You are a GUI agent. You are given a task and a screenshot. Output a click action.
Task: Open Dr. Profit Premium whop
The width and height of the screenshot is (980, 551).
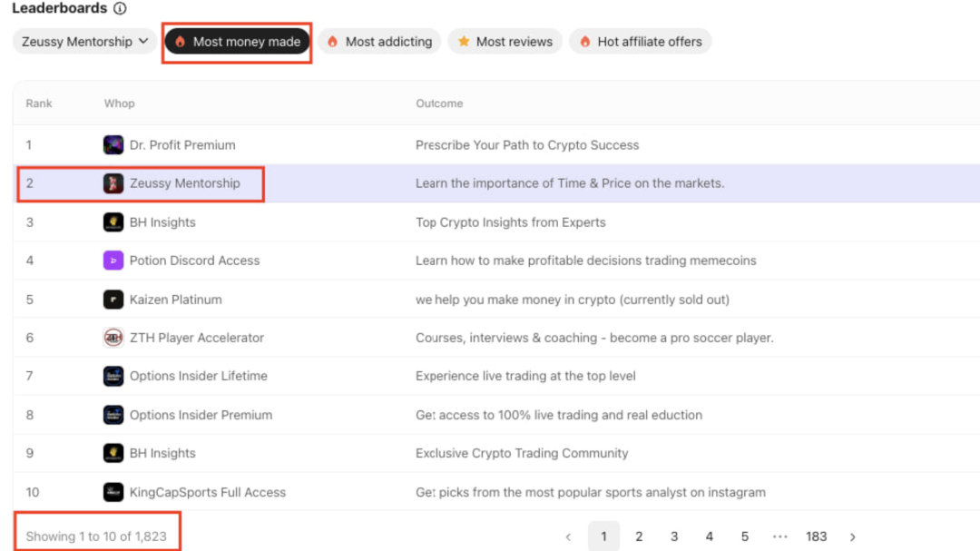[182, 145]
